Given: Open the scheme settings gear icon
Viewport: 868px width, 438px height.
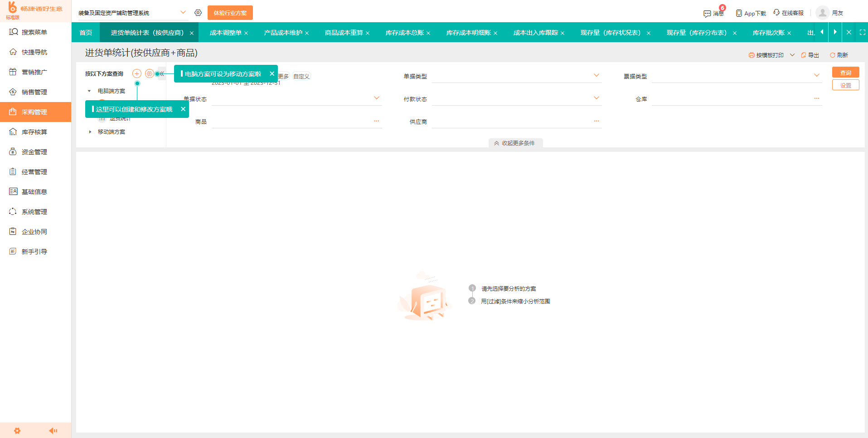Looking at the screenshot, I should click(x=150, y=73).
